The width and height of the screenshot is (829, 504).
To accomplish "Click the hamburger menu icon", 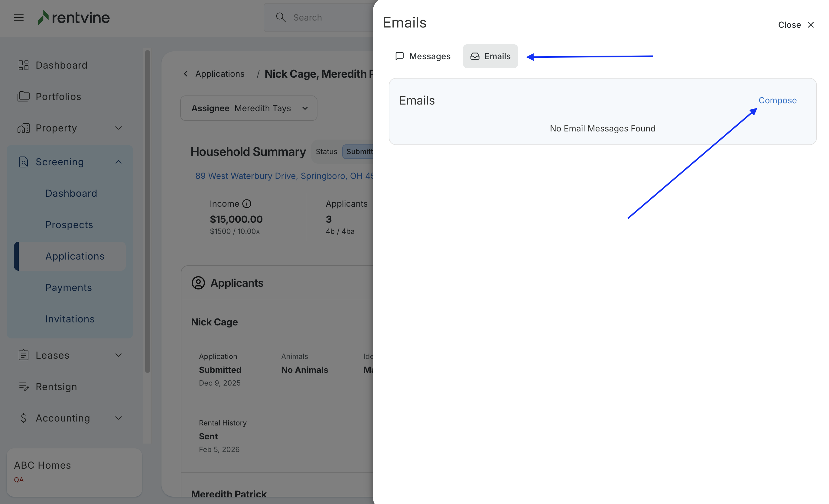I will pyautogui.click(x=18, y=18).
